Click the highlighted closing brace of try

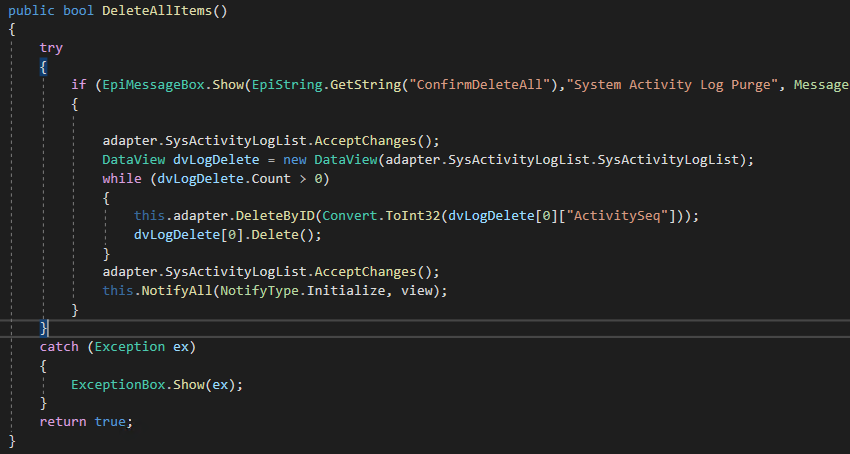click(x=43, y=328)
